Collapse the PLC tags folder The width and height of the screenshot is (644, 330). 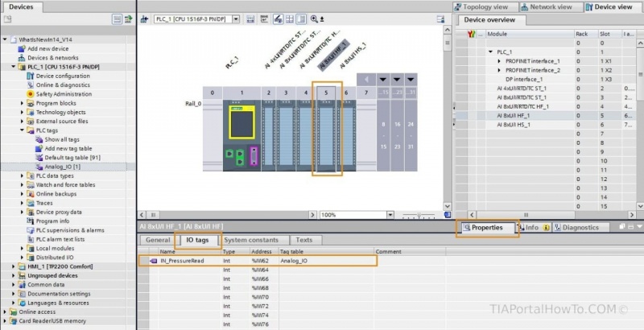pos(23,130)
